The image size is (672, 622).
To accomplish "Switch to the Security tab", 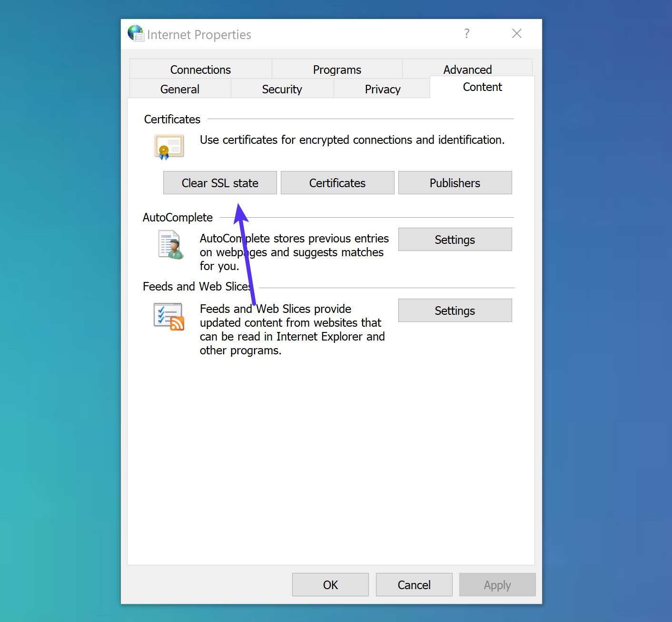I will click(282, 89).
